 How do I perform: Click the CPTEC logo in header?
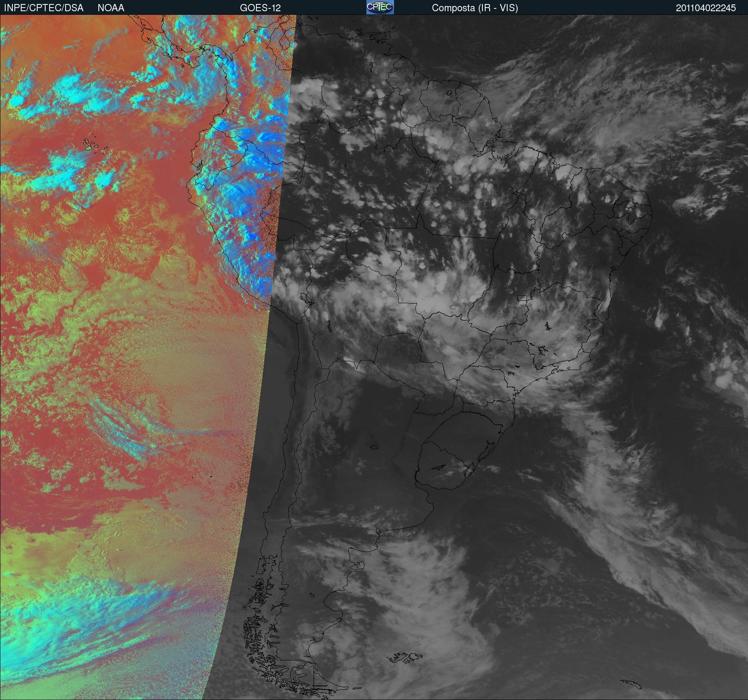pyautogui.click(x=380, y=7)
